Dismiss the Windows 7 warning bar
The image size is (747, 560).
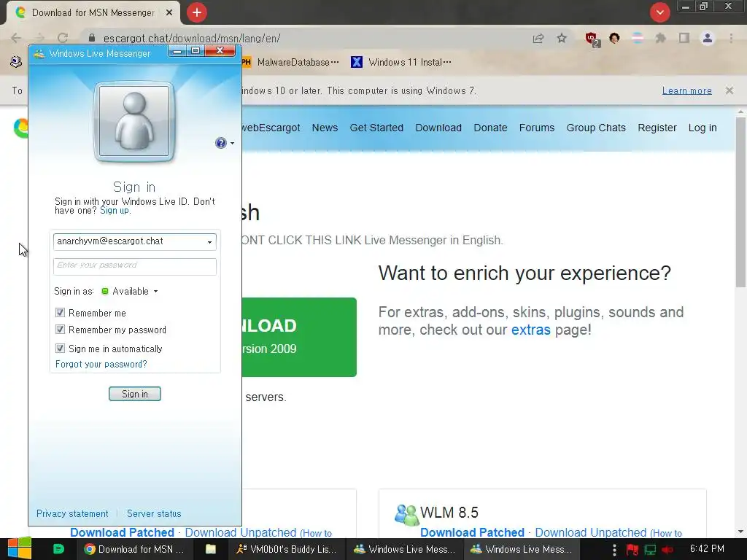pyautogui.click(x=729, y=90)
